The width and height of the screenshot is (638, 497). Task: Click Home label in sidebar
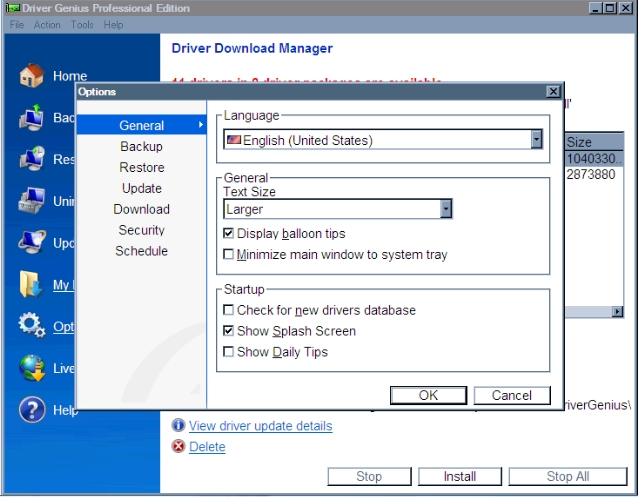pyautogui.click(x=70, y=76)
